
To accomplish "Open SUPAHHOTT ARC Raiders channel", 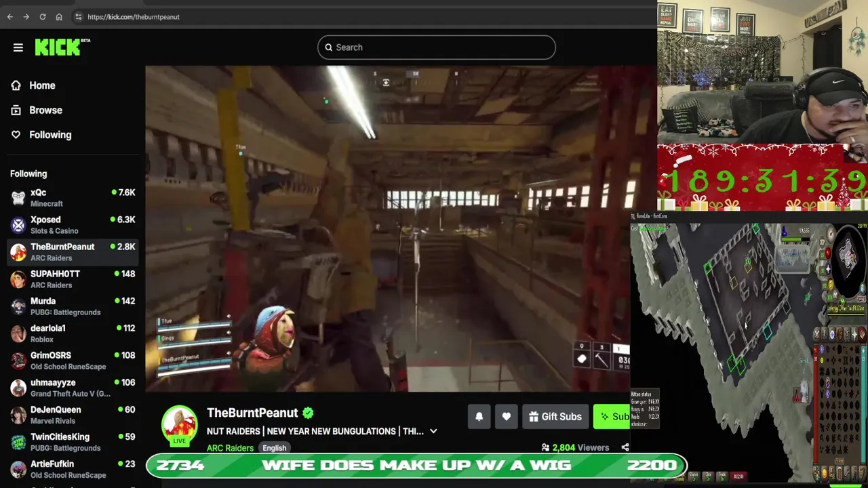I will (x=73, y=279).
